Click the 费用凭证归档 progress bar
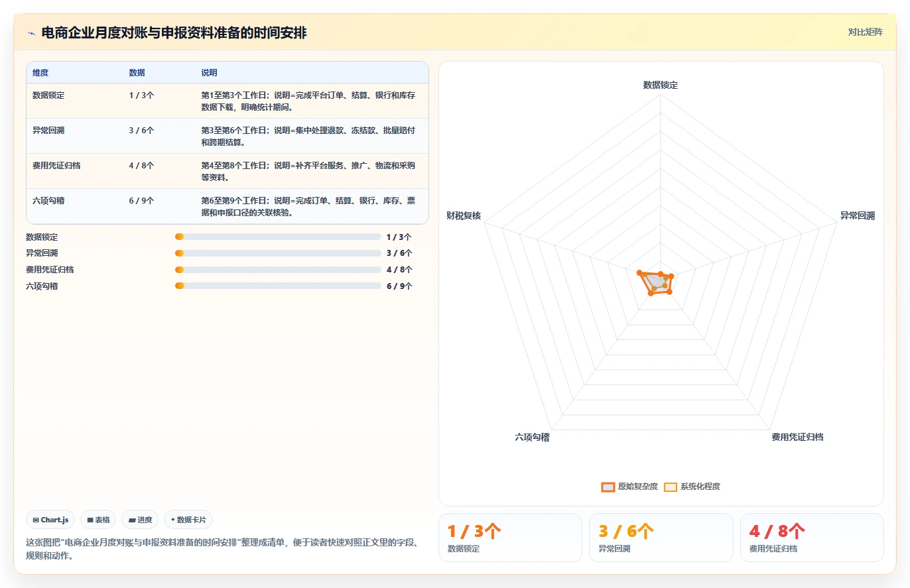This screenshot has height=588, width=910. click(x=278, y=269)
